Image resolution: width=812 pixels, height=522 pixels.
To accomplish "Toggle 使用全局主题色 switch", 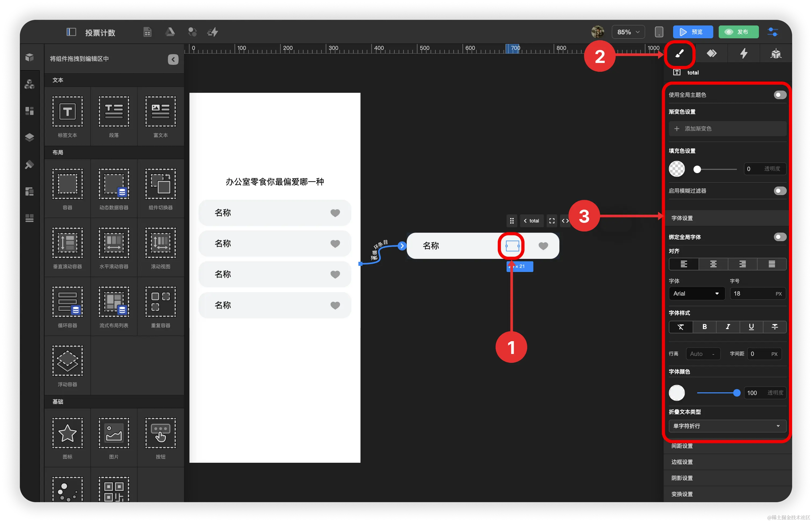I will (780, 95).
